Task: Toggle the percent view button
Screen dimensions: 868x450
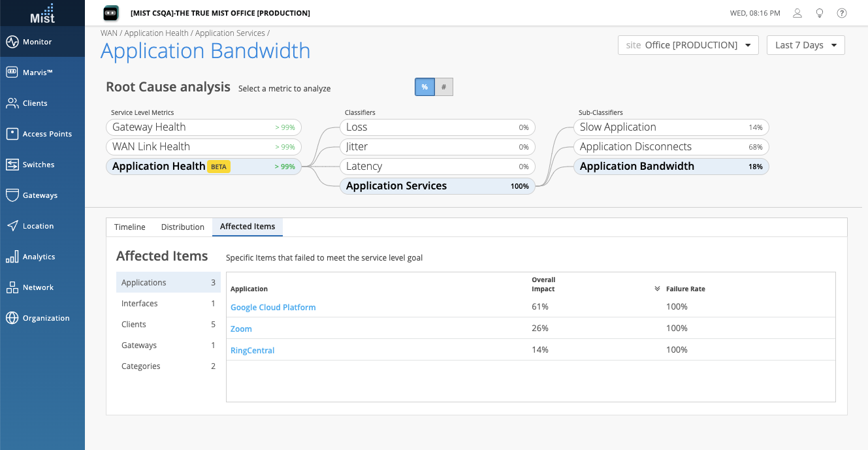Action: [425, 87]
